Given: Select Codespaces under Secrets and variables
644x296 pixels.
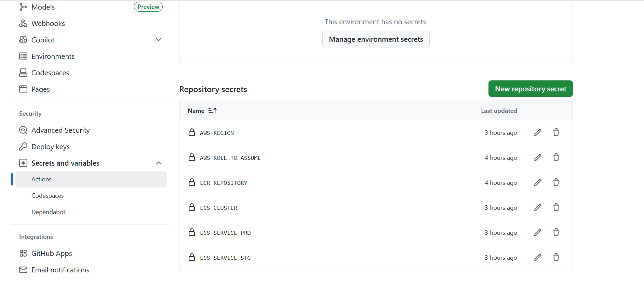Looking at the screenshot, I should tap(48, 196).
